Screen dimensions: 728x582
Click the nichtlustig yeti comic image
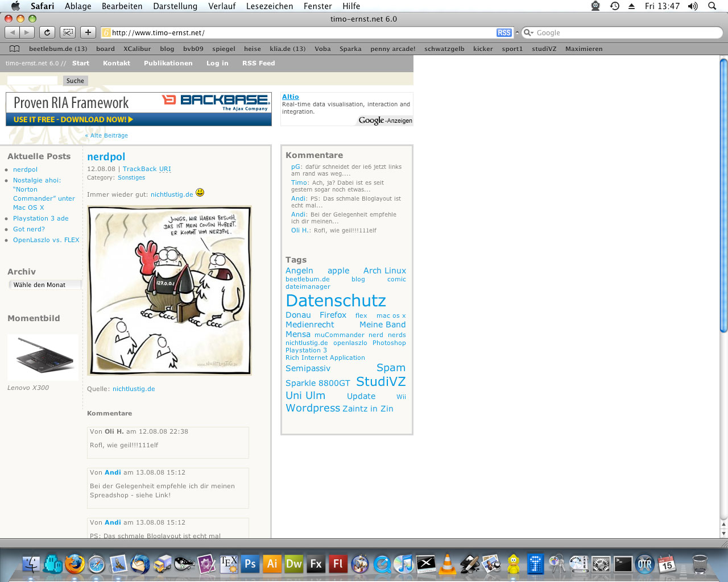click(x=169, y=290)
